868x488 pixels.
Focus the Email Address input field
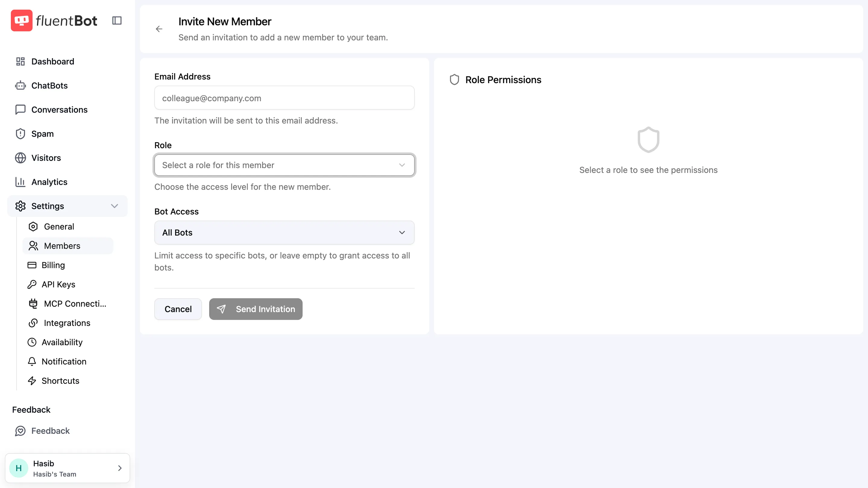tap(285, 98)
